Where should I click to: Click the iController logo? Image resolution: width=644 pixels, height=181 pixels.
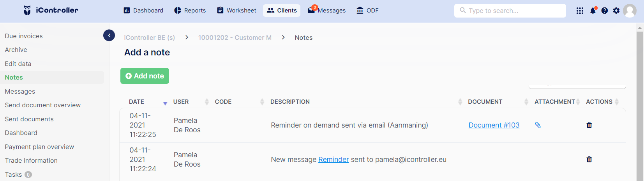[x=51, y=11]
